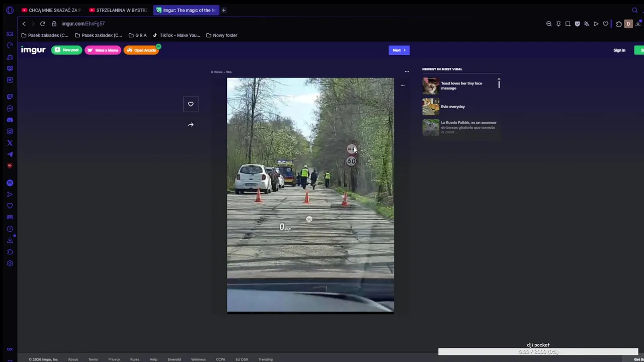
Task: Click the main road video image
Action: pos(310,196)
